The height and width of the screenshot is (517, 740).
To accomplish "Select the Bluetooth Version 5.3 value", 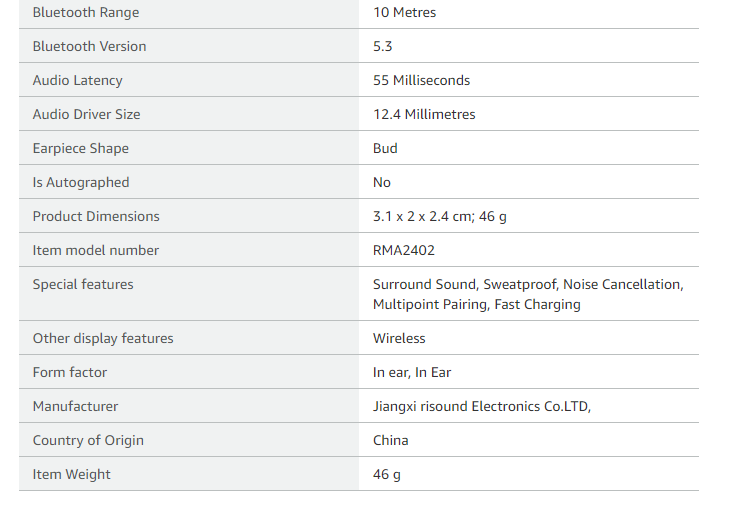I will click(383, 47).
